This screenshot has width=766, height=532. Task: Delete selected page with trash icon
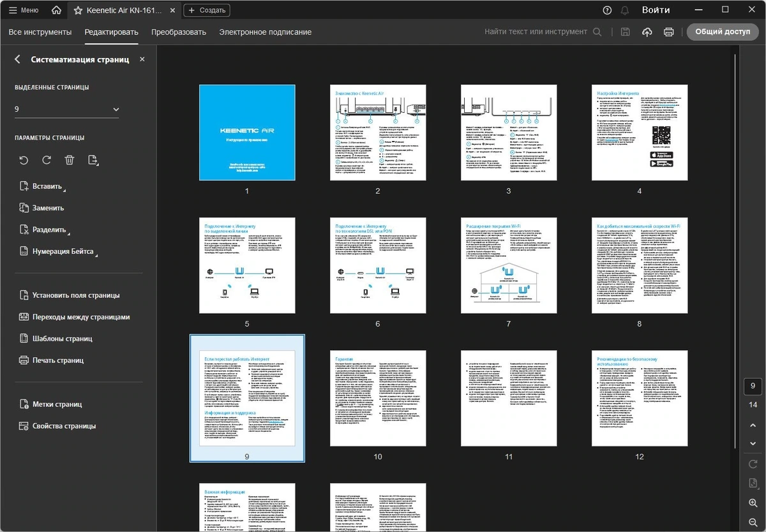point(70,161)
